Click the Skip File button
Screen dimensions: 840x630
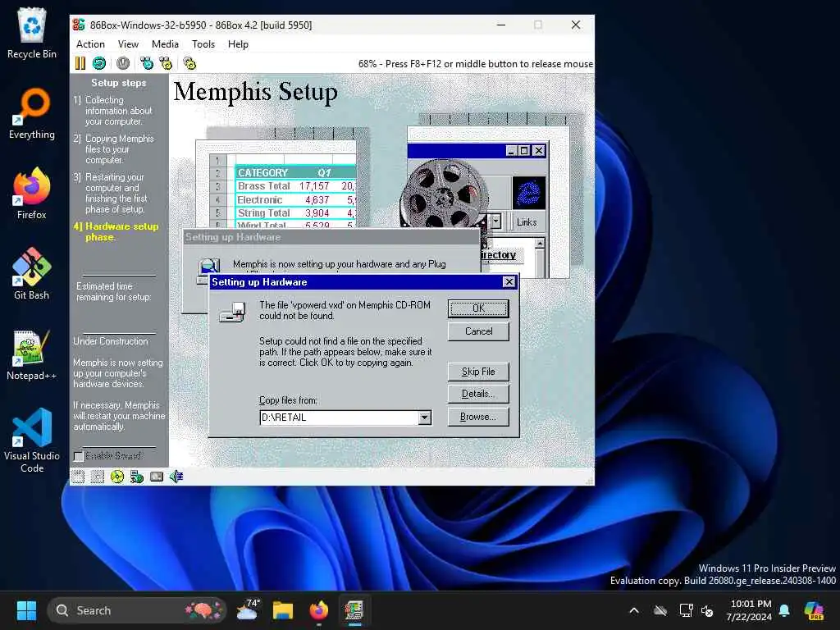(478, 372)
